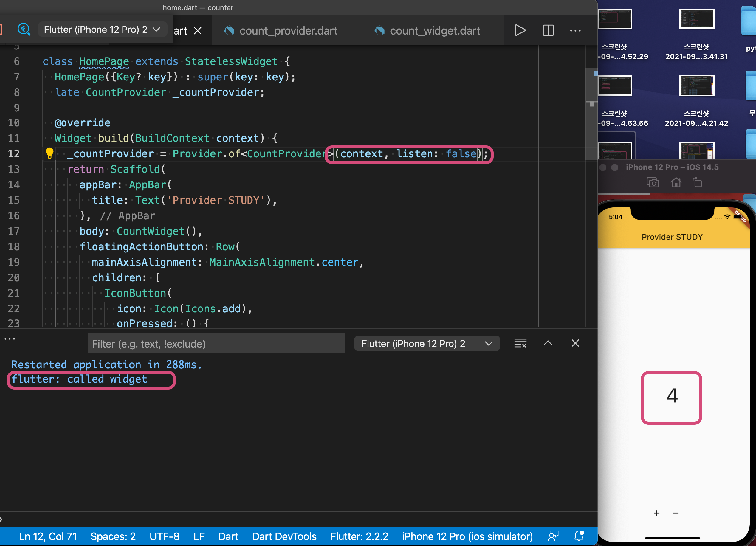Open the debug console session dropdown
This screenshot has height=546, width=756.
click(x=427, y=343)
